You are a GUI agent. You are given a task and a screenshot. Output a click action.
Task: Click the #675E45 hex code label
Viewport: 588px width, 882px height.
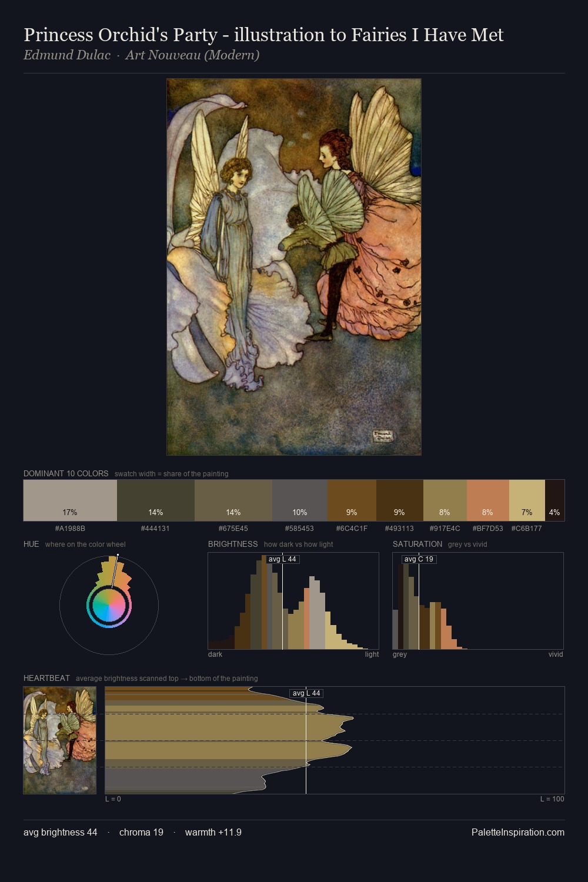(233, 529)
